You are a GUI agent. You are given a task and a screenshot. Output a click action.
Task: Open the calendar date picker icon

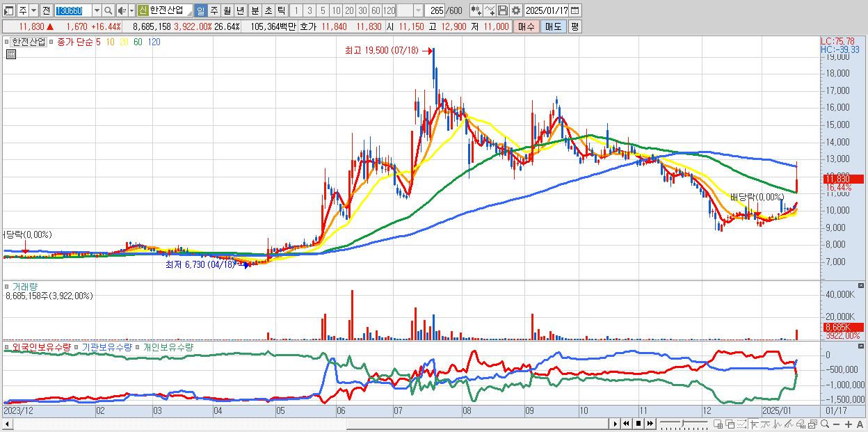pos(575,10)
